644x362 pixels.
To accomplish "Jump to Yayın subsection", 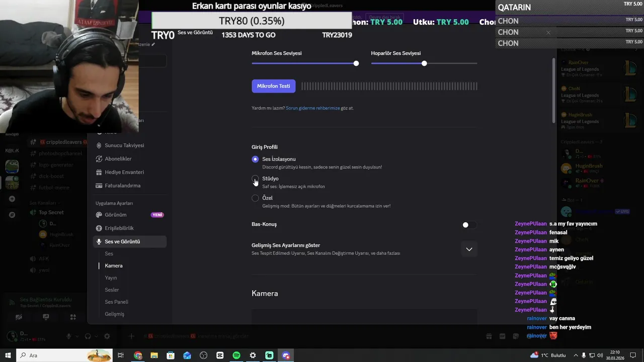I will pos(111,278).
